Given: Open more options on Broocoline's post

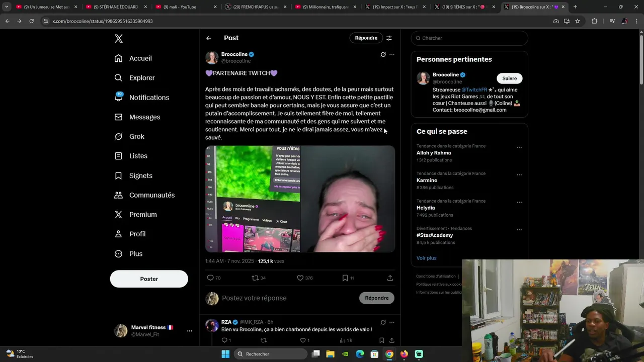Looking at the screenshot, I should [392, 54].
